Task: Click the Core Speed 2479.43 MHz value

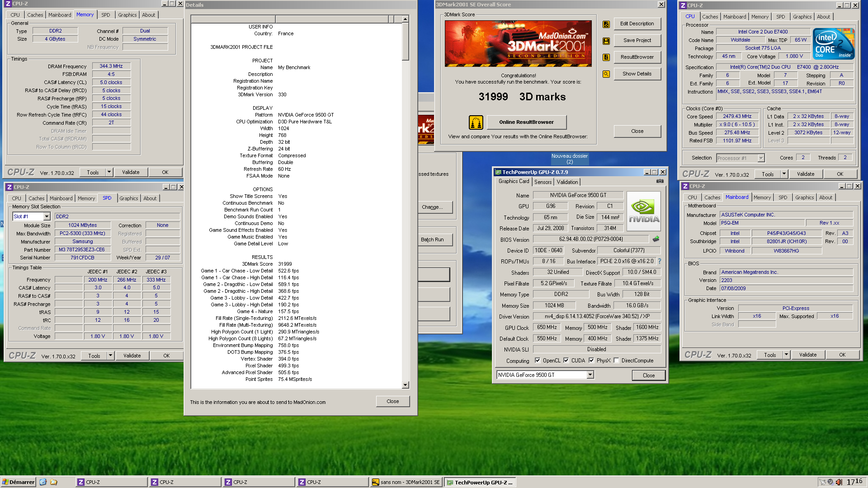Action: pos(737,116)
